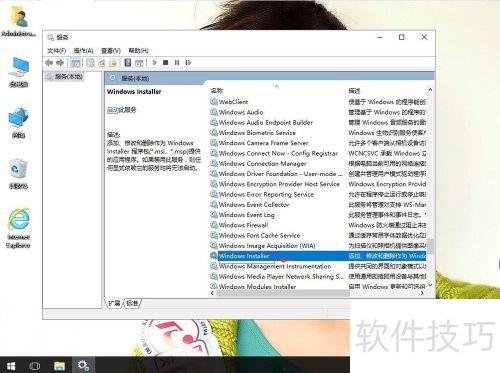Select Windows Encryption Provider Host Service
Image resolution: width=500 pixels, height=373 pixels.
(x=279, y=184)
